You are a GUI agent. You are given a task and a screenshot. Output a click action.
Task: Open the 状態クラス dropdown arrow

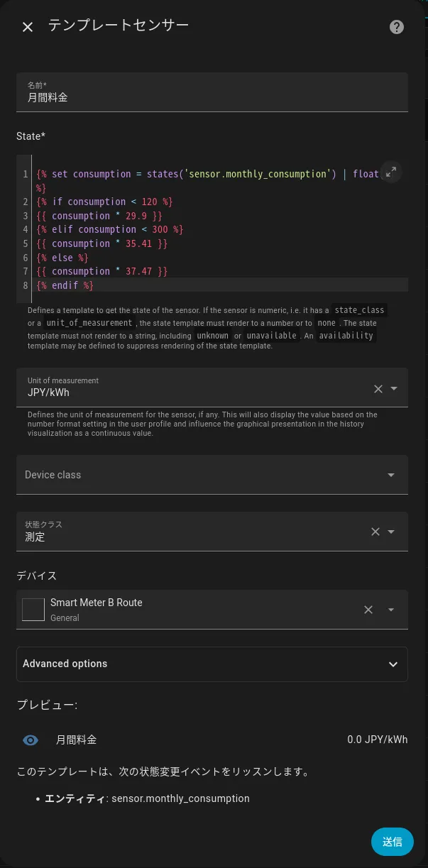tap(391, 532)
